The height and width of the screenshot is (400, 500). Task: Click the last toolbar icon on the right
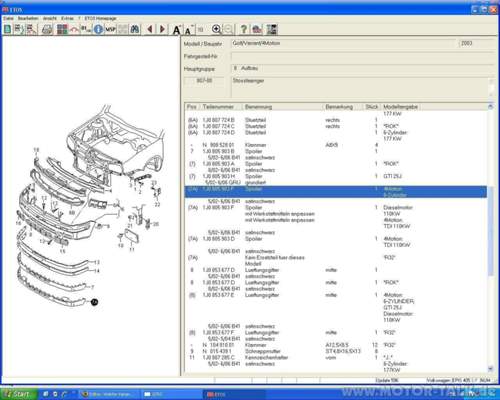click(x=272, y=29)
